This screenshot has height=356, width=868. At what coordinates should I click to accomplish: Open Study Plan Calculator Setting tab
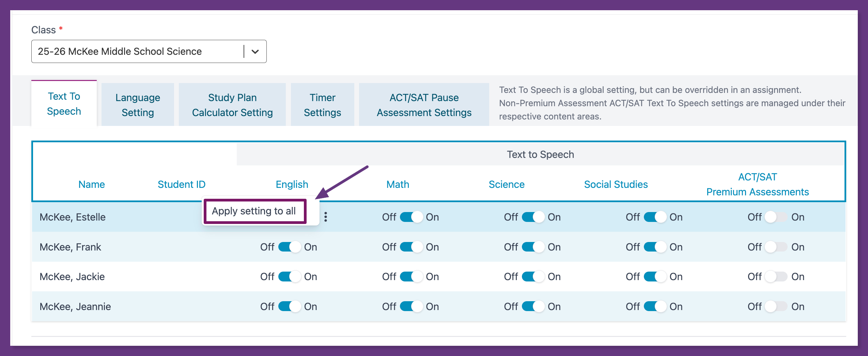point(232,105)
